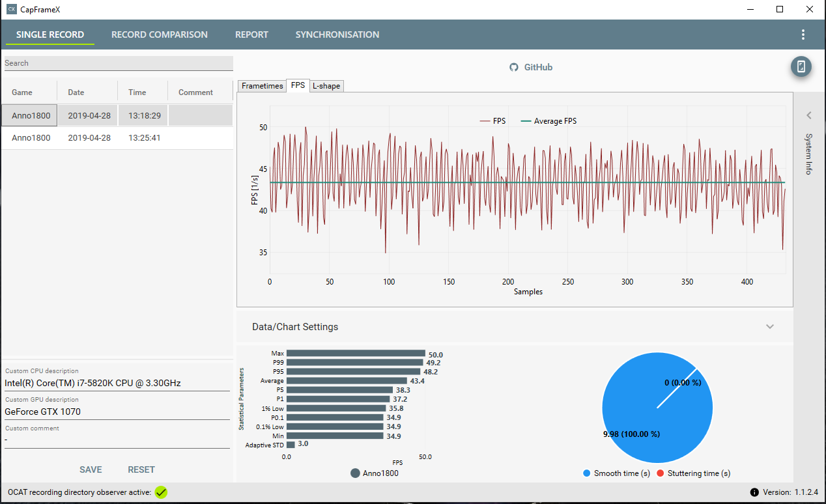
Task: Click the green observer active checkmark
Action: point(161,492)
